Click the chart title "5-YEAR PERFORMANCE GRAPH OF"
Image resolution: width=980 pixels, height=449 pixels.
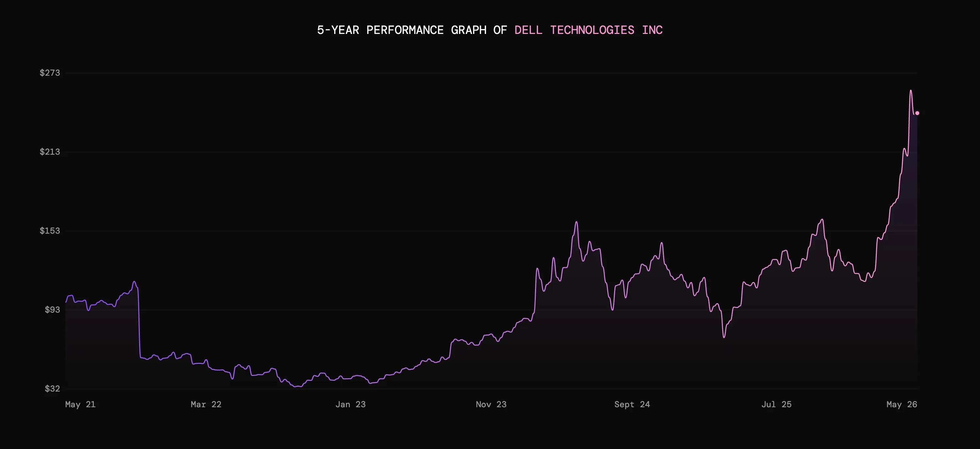point(412,30)
